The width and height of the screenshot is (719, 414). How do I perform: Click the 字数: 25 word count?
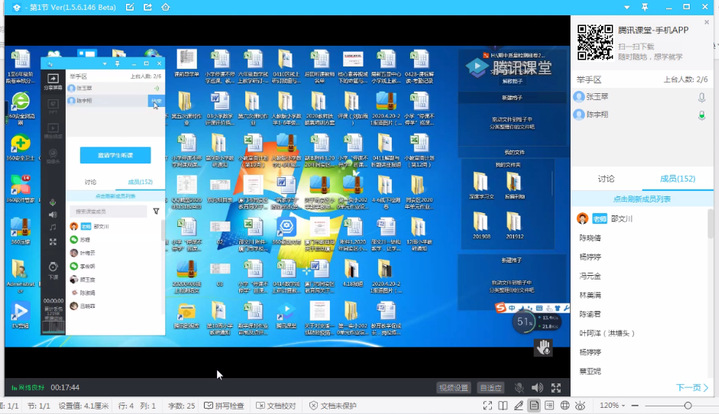(181, 406)
